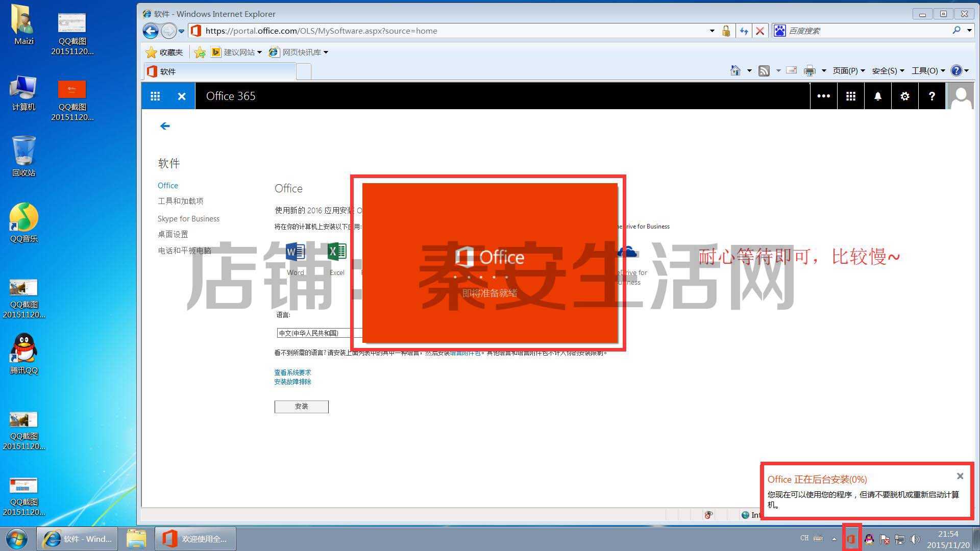Screen dimensions: 980x551
Task: Click the Word application icon
Action: 295,252
